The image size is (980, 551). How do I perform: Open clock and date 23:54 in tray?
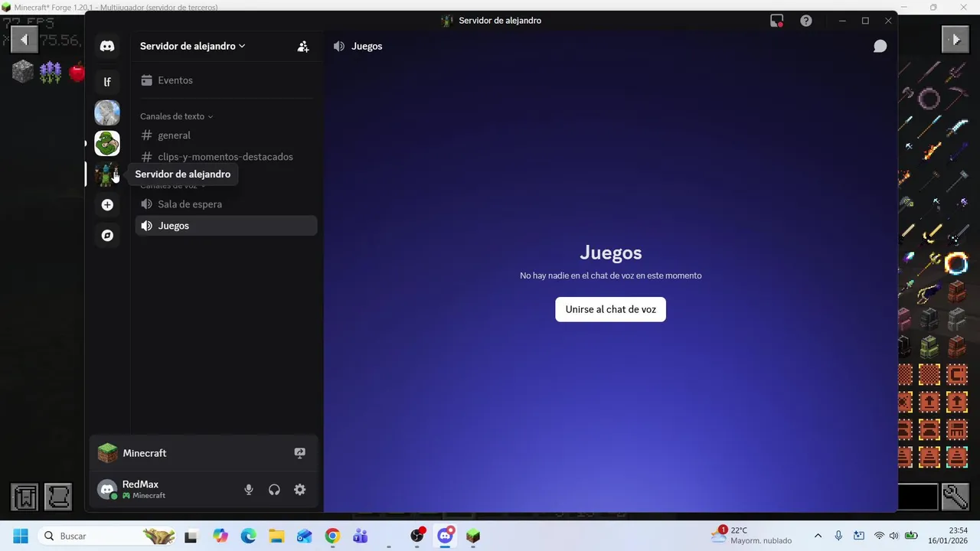(x=949, y=536)
